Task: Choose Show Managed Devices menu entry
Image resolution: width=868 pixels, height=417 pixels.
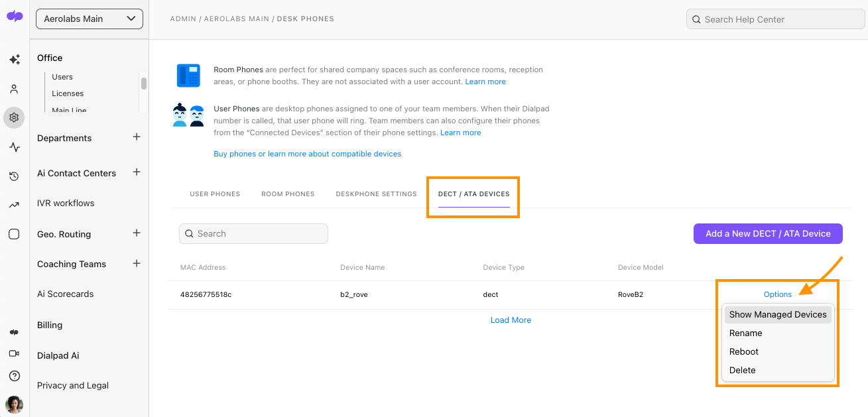Action: click(777, 315)
